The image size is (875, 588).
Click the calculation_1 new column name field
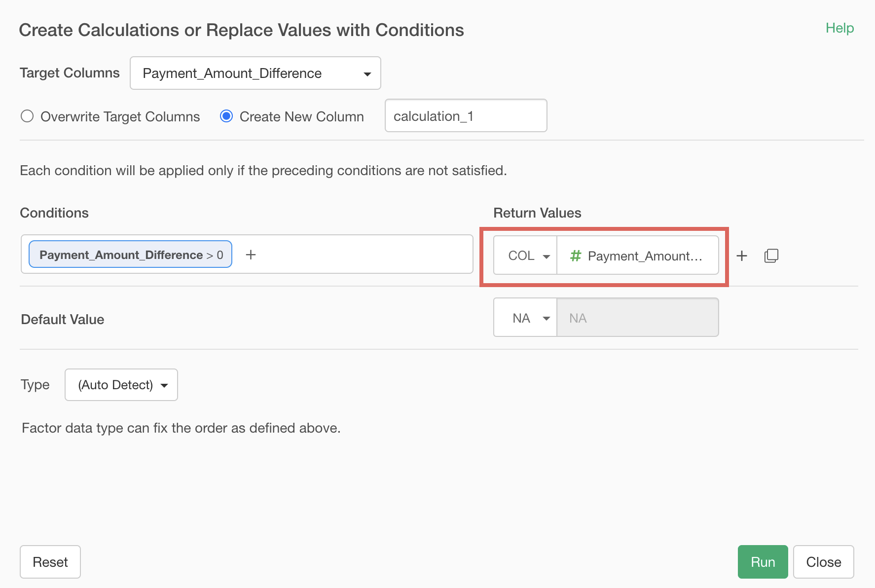tap(466, 116)
